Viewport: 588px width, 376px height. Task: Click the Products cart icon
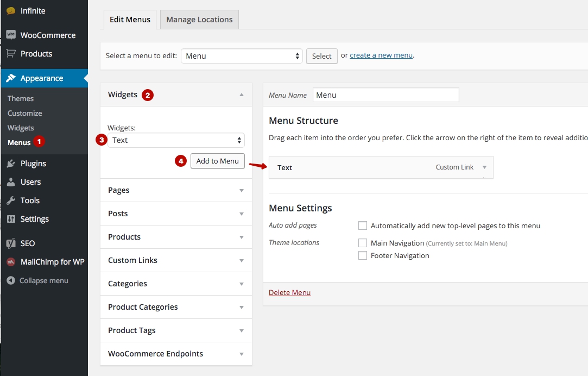pyautogui.click(x=11, y=54)
